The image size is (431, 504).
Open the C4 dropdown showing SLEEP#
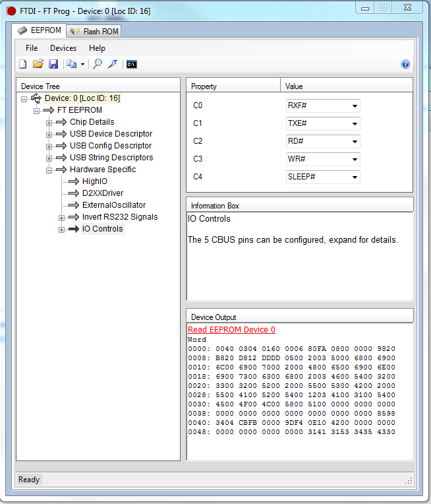coord(323,177)
